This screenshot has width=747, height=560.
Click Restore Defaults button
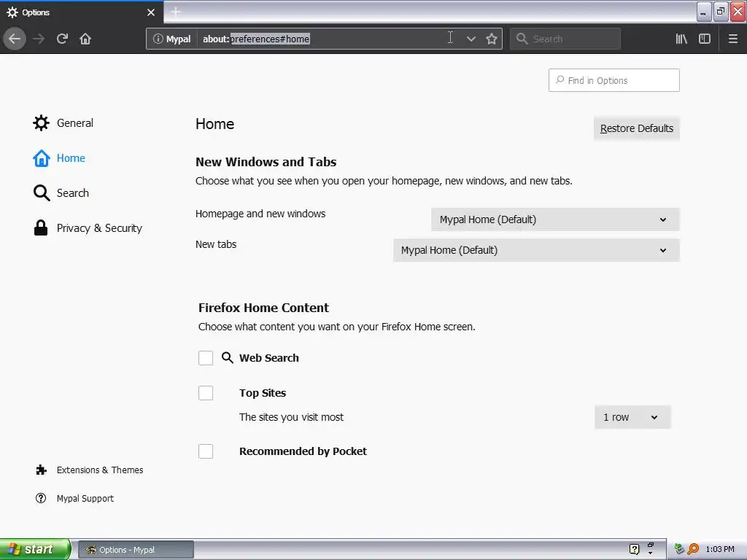tap(636, 128)
